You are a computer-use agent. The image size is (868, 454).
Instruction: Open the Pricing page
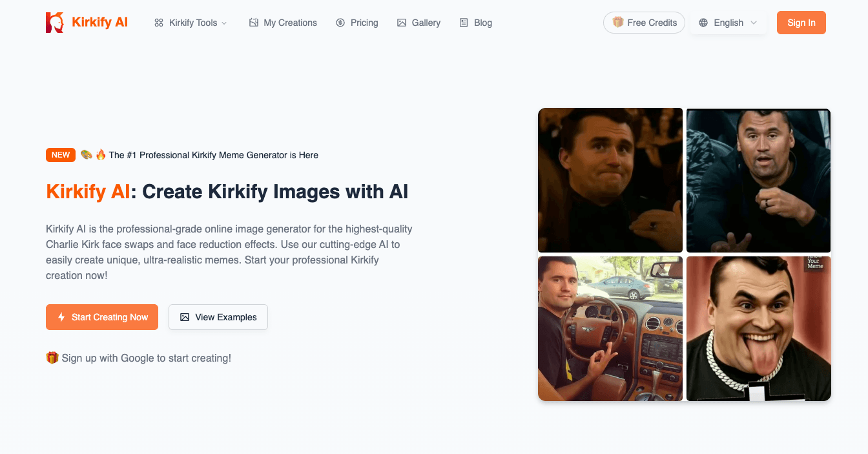357,23
